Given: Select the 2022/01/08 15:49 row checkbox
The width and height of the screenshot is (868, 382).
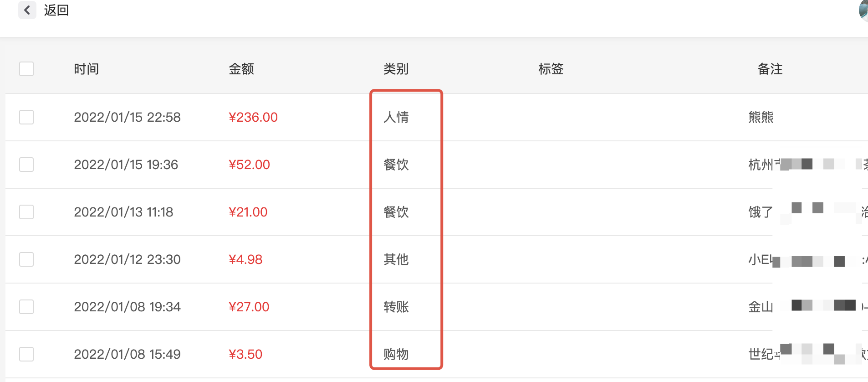Looking at the screenshot, I should coord(26,354).
